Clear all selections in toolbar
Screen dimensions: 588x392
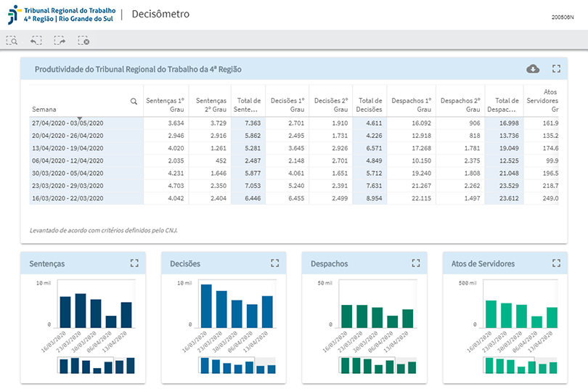point(83,41)
